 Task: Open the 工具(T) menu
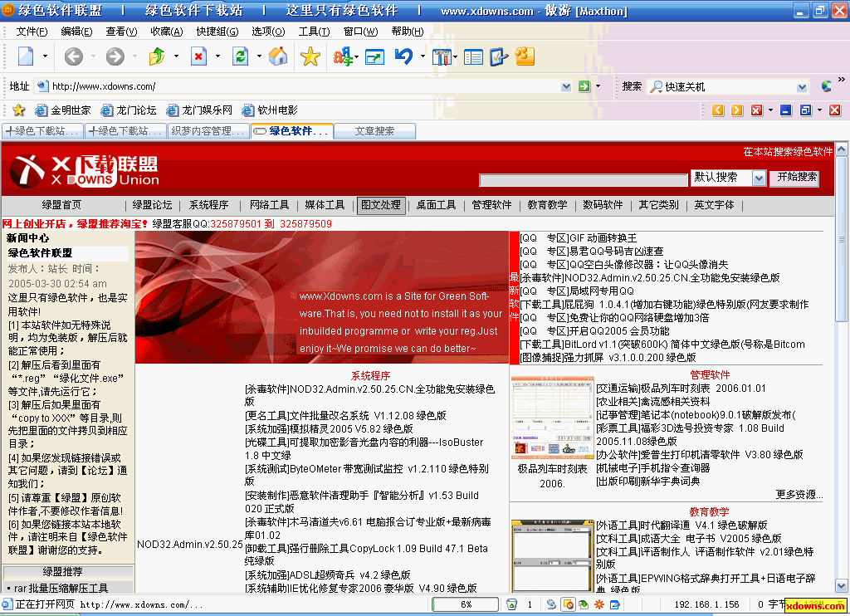coord(314,32)
